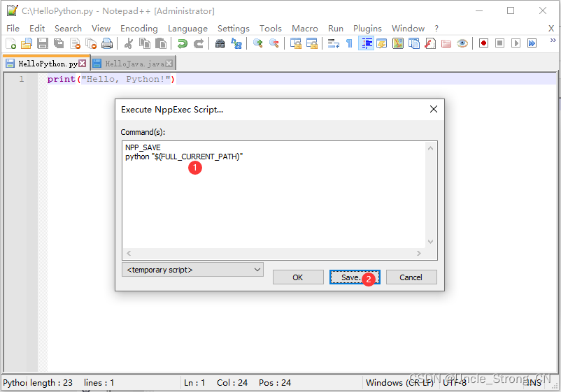Click the Playback macro icon
561x392 pixels.
coord(516,43)
